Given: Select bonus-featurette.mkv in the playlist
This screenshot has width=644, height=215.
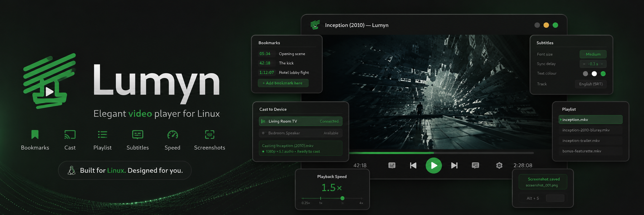Looking at the screenshot, I should (591, 151).
